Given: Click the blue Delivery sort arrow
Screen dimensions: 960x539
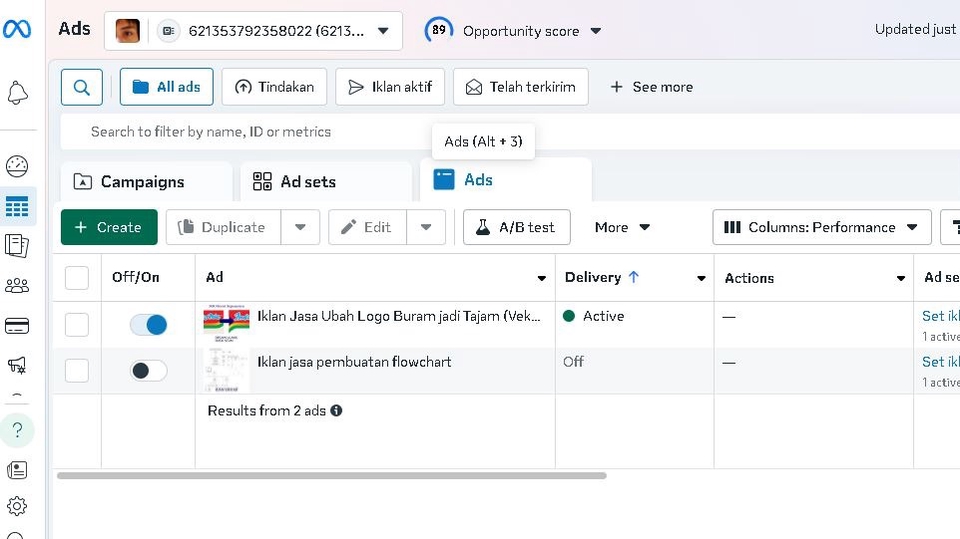Looking at the screenshot, I should click(x=634, y=277).
